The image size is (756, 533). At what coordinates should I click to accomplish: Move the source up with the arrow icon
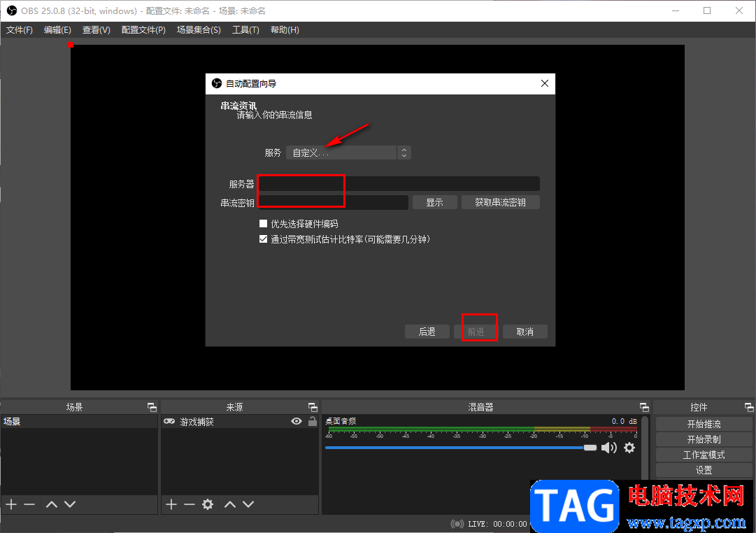click(x=230, y=504)
